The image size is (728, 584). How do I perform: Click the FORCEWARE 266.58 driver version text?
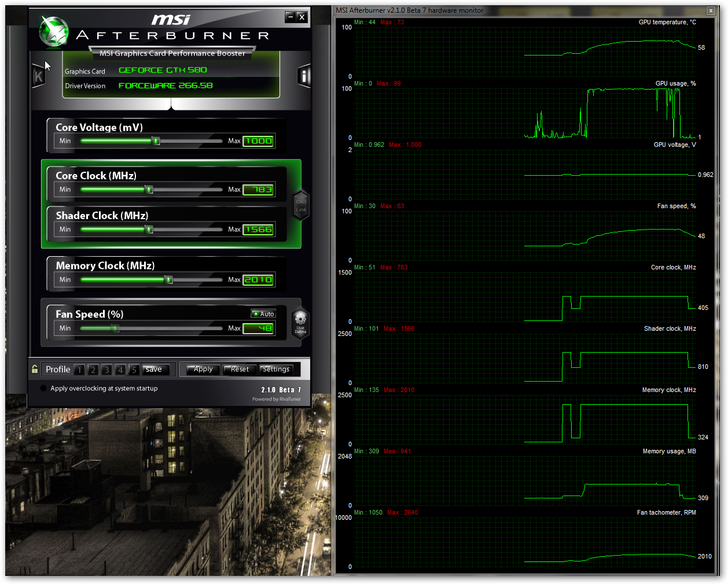pyautogui.click(x=166, y=86)
